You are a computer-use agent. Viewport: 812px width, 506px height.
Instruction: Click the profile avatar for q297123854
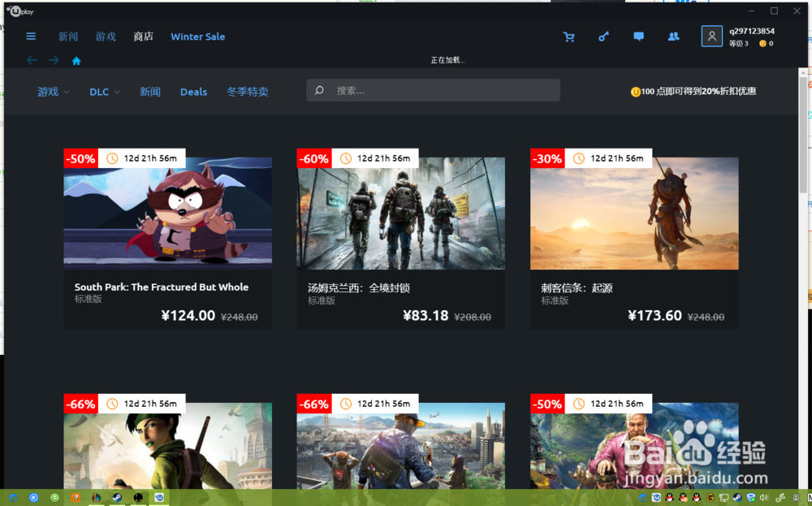click(x=711, y=36)
